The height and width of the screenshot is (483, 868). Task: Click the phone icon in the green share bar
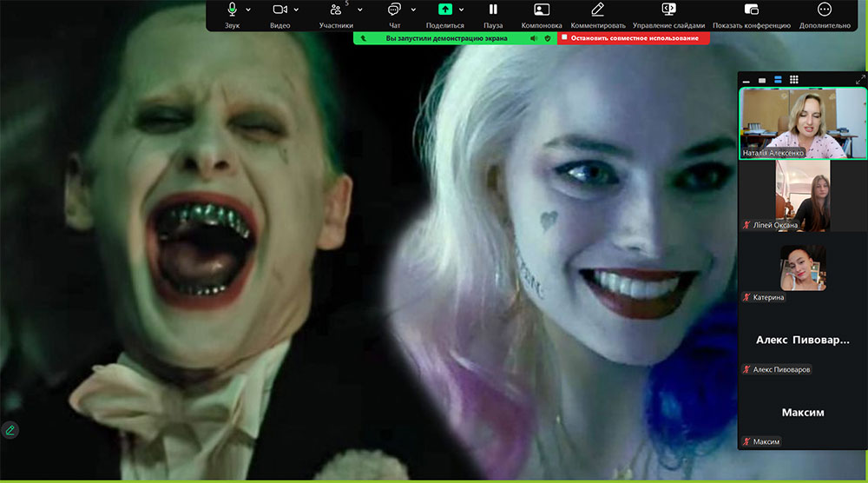tap(363, 38)
